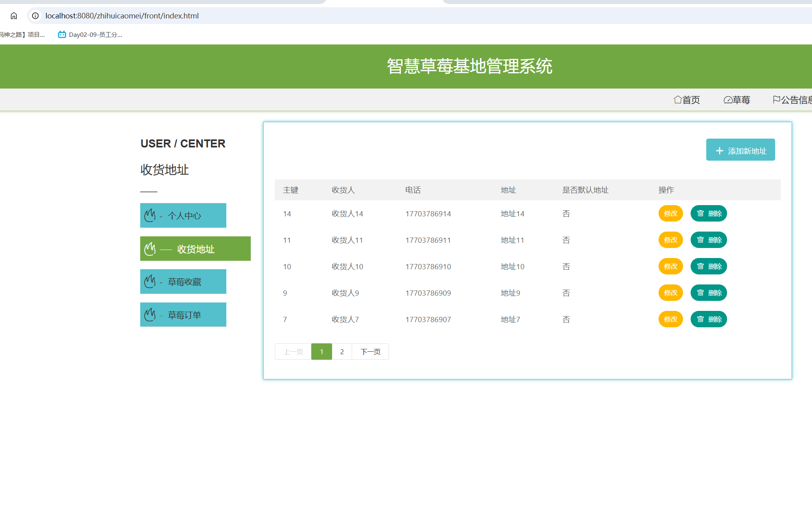Click the 收货人 column header
Viewport: 812px width, 516px height.
(x=343, y=190)
